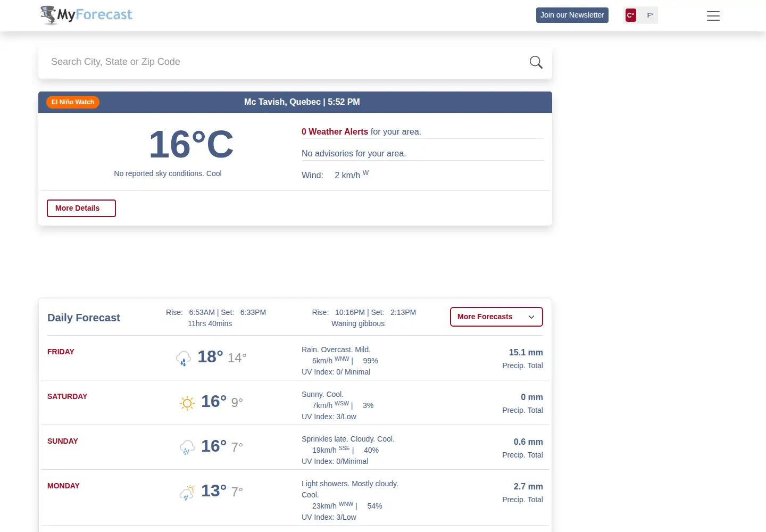Click the 11hrs 40mins daylight text
Image resolution: width=766 pixels, height=532 pixels.
210,323
